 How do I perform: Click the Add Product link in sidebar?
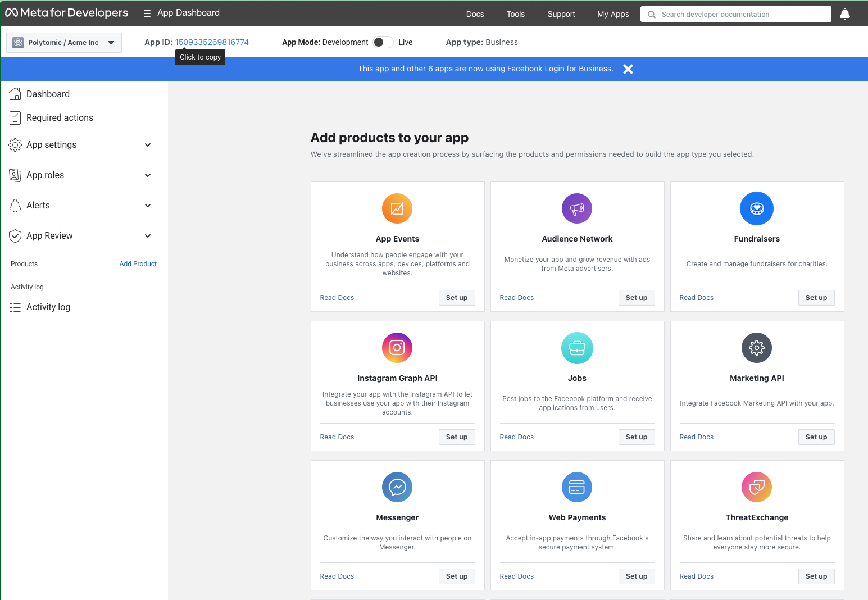[x=138, y=264]
